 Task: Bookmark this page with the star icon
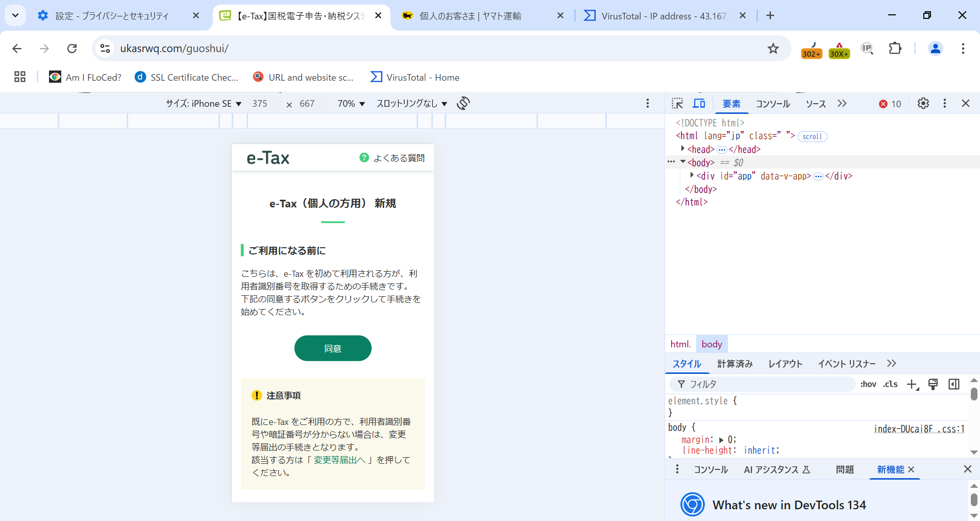(x=773, y=49)
